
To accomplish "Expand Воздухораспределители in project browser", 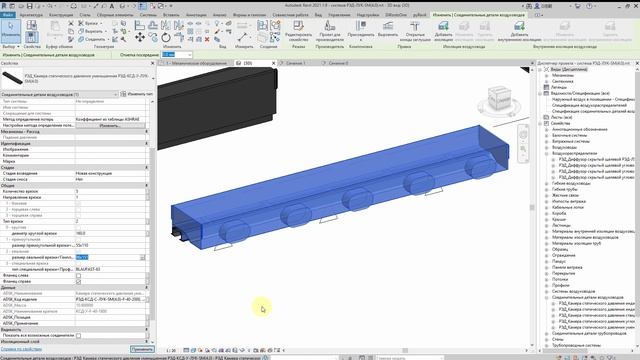I will click(x=547, y=153).
